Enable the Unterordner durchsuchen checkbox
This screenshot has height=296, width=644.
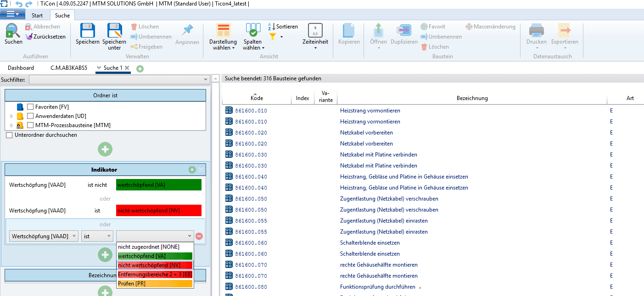point(9,135)
